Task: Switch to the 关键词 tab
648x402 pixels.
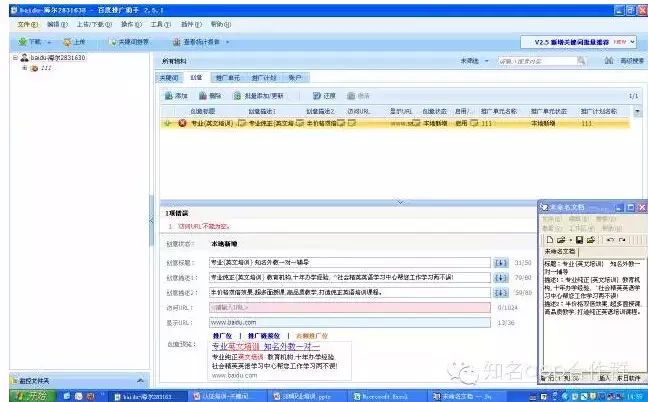Action: tap(169, 78)
